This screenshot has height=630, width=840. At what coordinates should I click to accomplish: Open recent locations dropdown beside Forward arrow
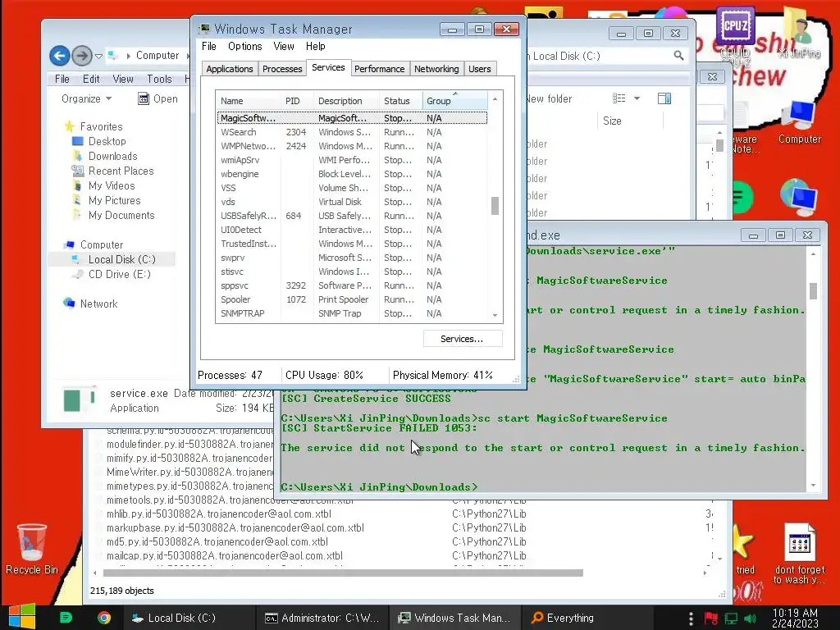98,56
